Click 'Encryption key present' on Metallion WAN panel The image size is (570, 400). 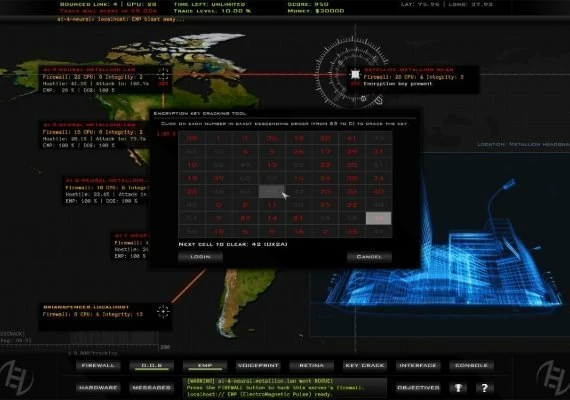click(x=398, y=84)
